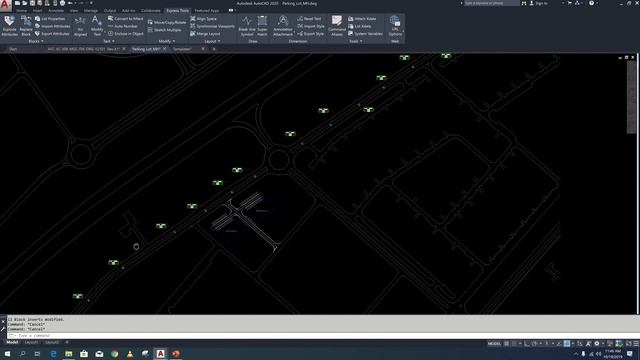Screen dimensions: 640x360
Task: Click Convert to Mtext
Action: coord(126,19)
